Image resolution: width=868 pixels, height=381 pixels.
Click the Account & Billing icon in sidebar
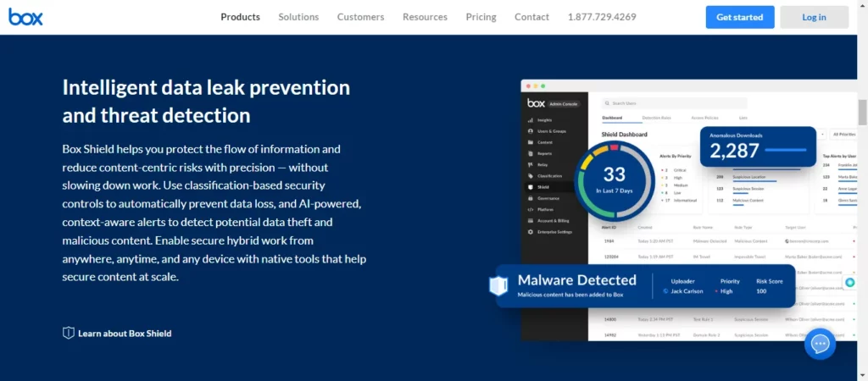point(531,221)
